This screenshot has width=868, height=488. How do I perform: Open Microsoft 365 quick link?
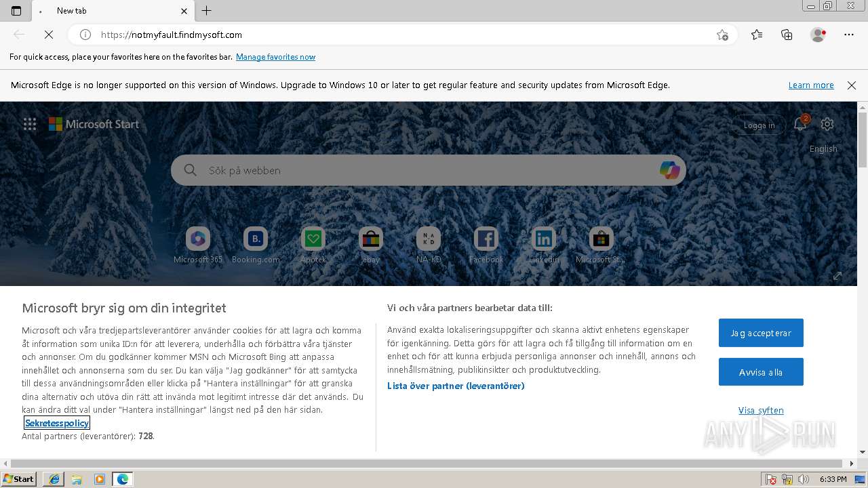[x=198, y=245]
